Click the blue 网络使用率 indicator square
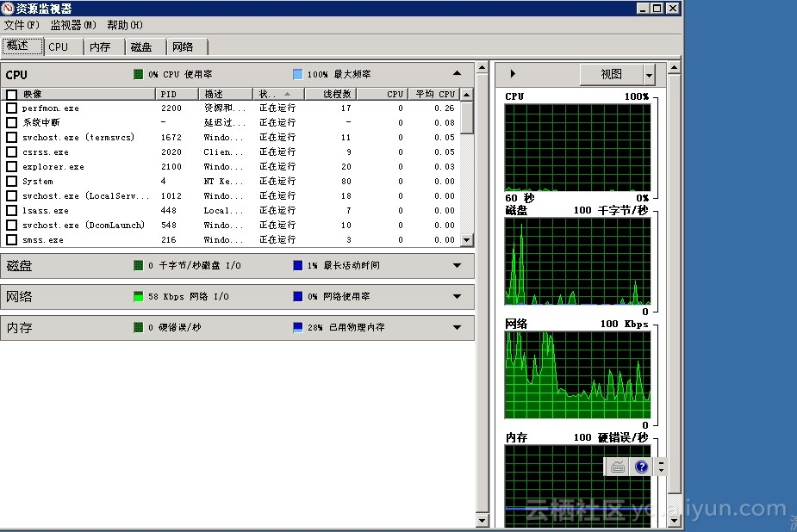This screenshot has width=797, height=532. (x=298, y=296)
